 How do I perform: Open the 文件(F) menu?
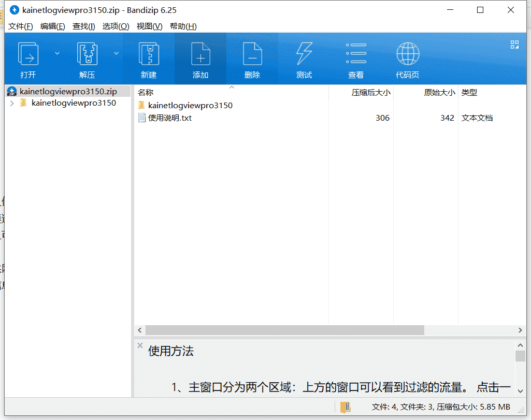(x=20, y=26)
